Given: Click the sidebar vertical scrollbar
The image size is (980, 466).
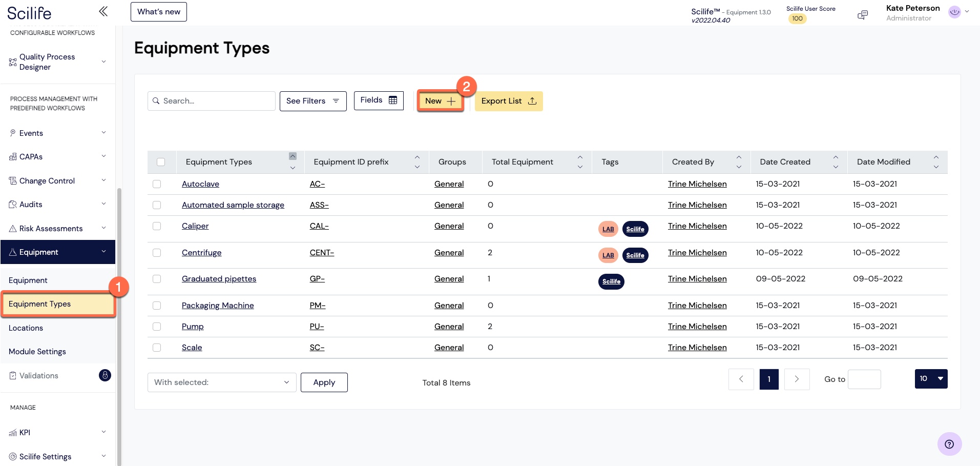Looking at the screenshot, I should (119, 326).
